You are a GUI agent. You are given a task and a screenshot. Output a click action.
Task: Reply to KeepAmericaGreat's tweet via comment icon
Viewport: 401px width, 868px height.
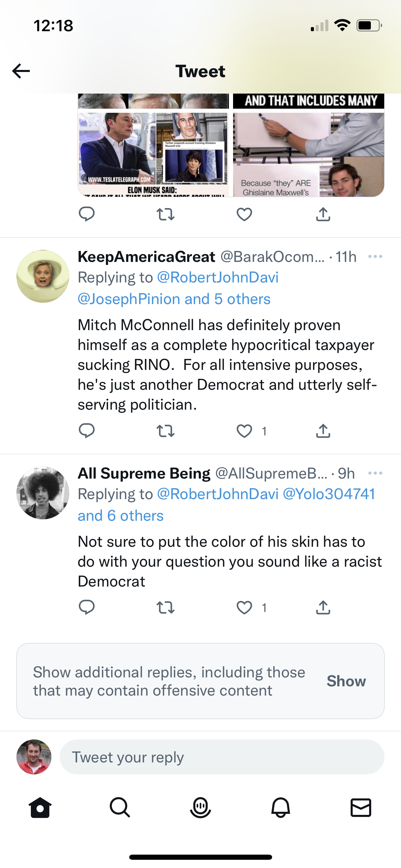click(x=86, y=431)
